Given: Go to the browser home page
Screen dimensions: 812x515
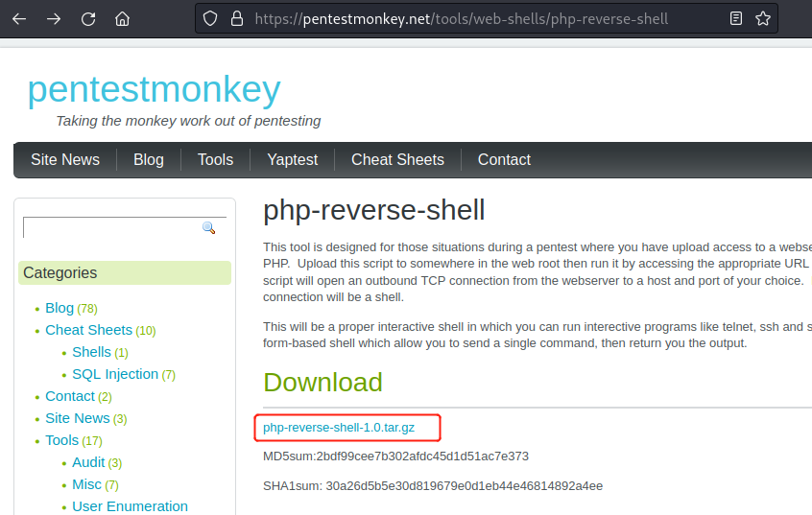Looking at the screenshot, I should click(x=122, y=18).
